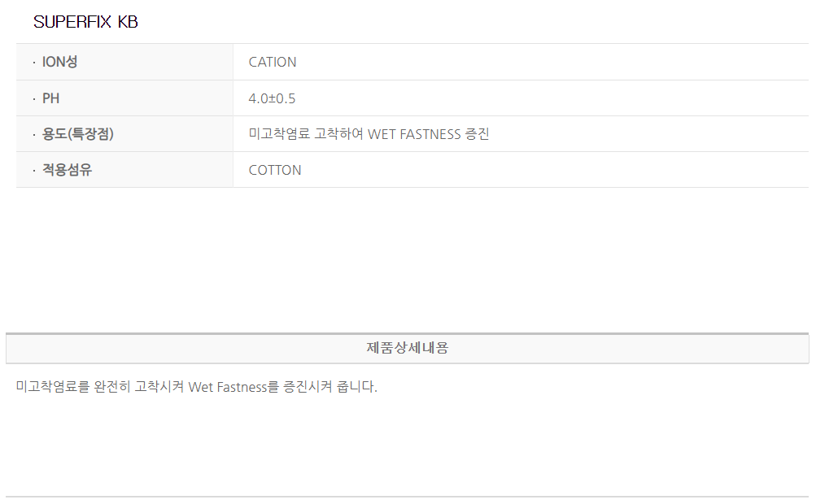
Task: Click the 용도(특장점) row label
Action: [x=77, y=134]
